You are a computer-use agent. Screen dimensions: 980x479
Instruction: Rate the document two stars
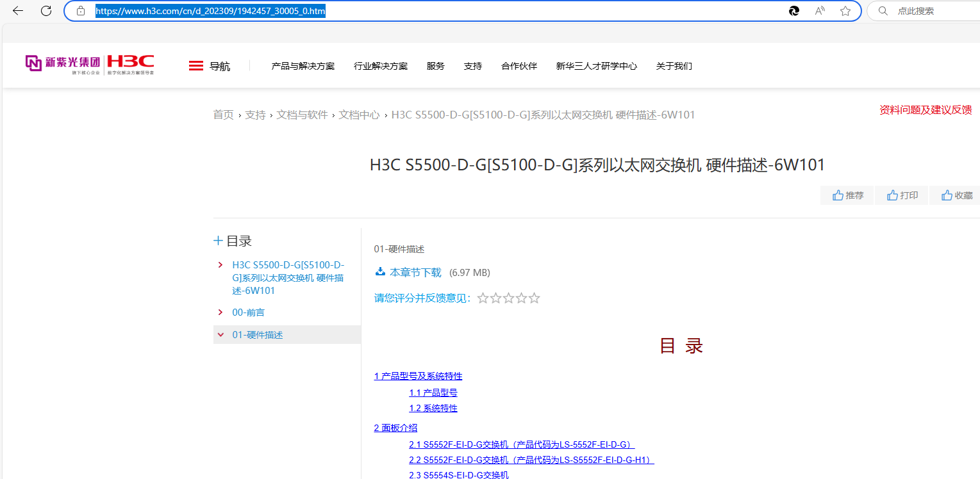496,298
